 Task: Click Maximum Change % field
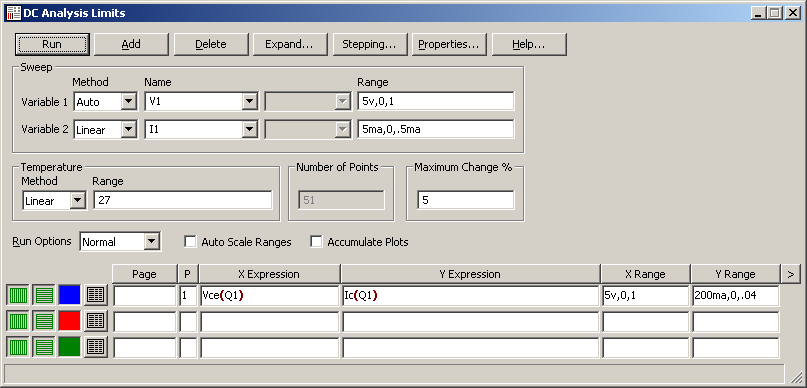(466, 201)
